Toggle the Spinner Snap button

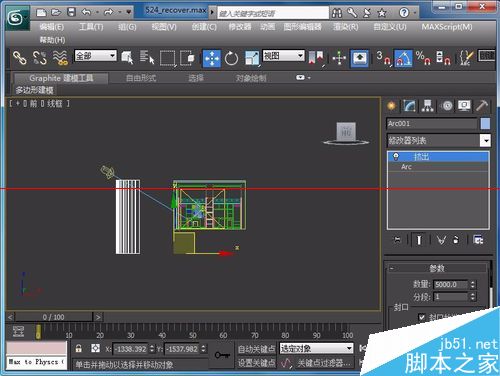pos(444,58)
